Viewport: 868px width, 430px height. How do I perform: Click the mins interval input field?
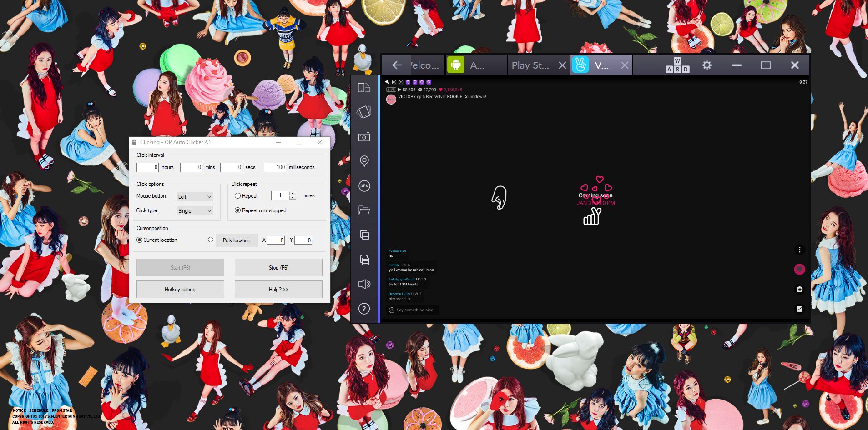pyautogui.click(x=191, y=167)
